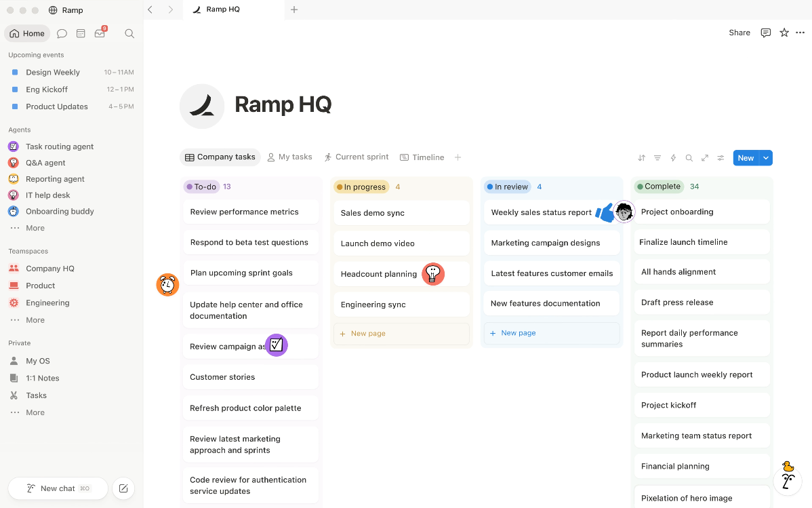This screenshot has height=508, width=812.
Task: Click the sort arrows icon in board toolbar
Action: (x=642, y=158)
